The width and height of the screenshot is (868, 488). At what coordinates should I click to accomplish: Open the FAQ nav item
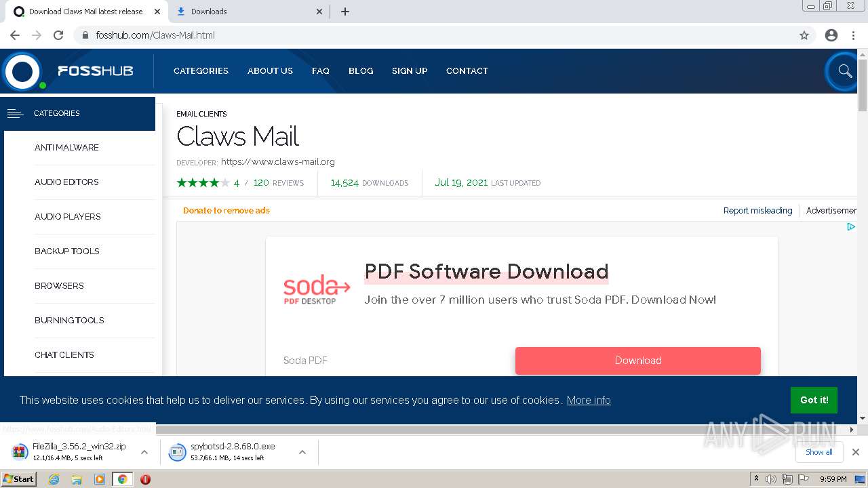(321, 70)
